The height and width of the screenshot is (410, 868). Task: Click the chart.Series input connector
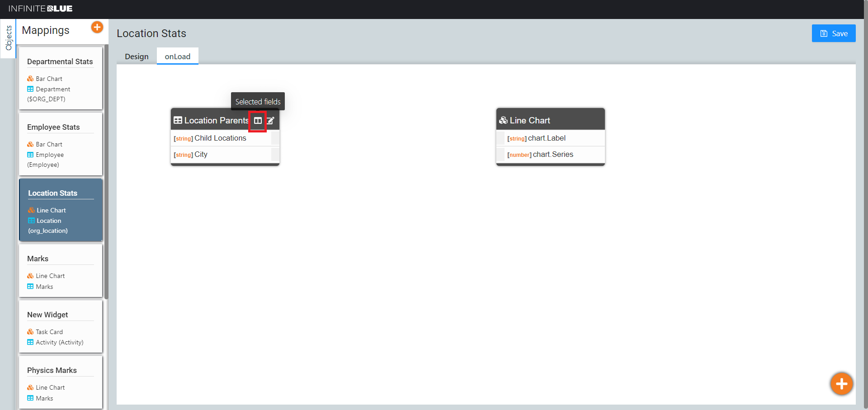click(x=500, y=155)
